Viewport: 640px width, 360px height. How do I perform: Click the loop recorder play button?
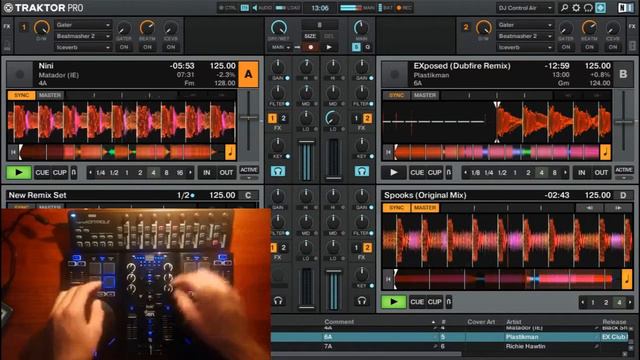pos(329,47)
